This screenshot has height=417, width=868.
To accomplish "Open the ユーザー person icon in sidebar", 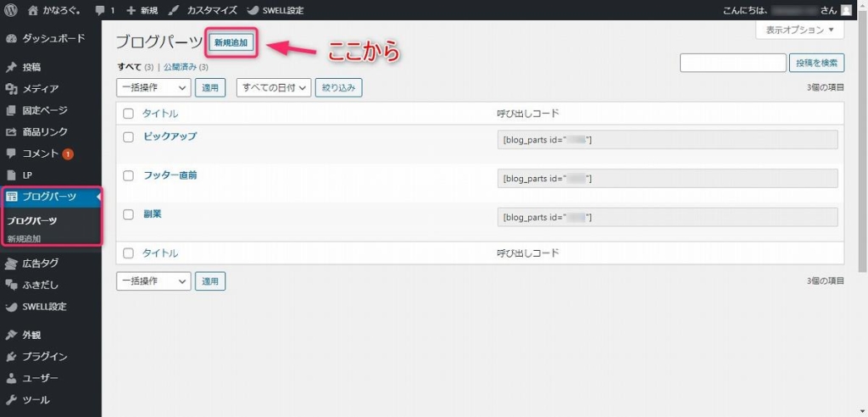I will [x=11, y=378].
